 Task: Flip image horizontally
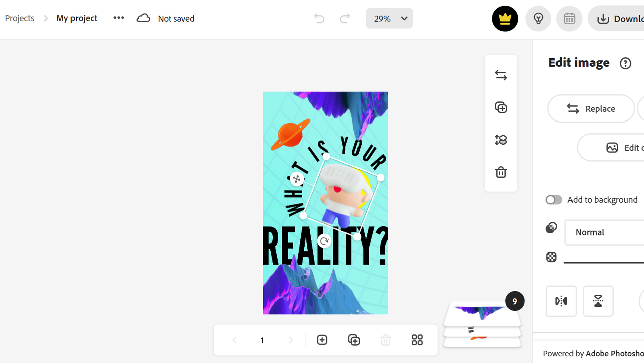(x=561, y=301)
